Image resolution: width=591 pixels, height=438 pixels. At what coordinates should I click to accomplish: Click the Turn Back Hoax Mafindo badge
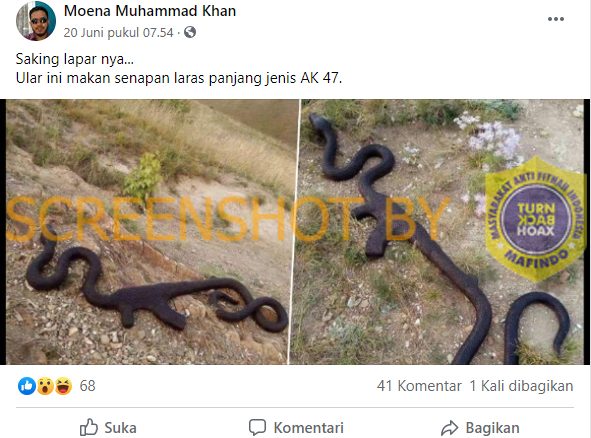(x=536, y=219)
